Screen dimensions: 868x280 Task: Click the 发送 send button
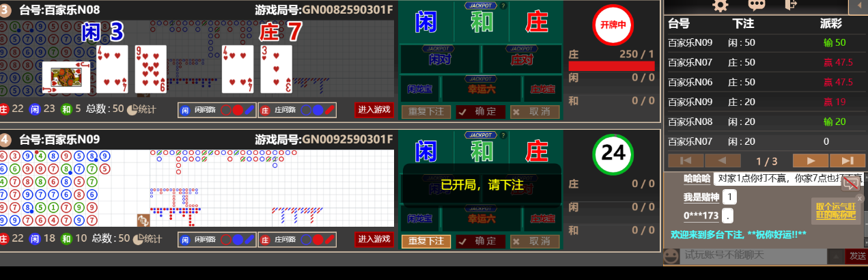pyautogui.click(x=857, y=256)
